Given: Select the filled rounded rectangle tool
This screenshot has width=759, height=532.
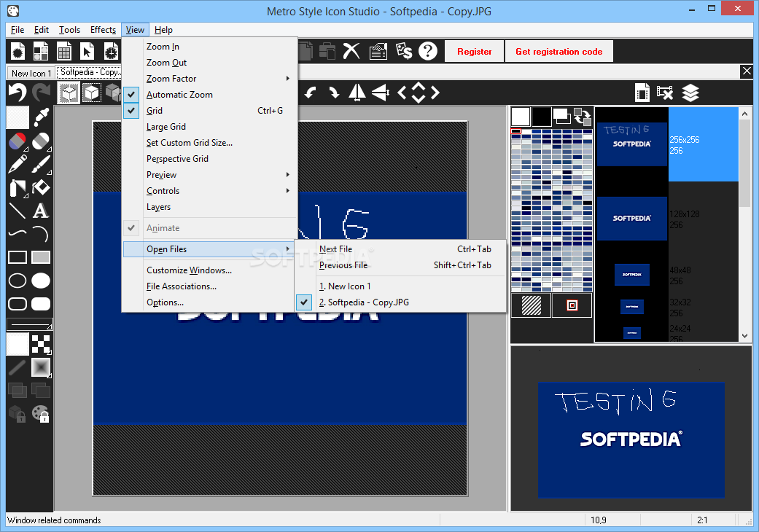Looking at the screenshot, I should [41, 304].
